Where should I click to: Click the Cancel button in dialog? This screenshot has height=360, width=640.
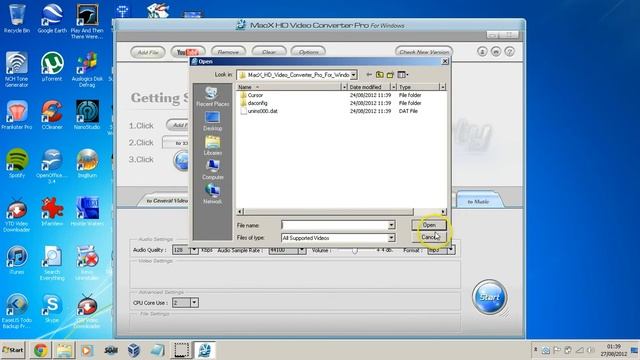coord(429,237)
